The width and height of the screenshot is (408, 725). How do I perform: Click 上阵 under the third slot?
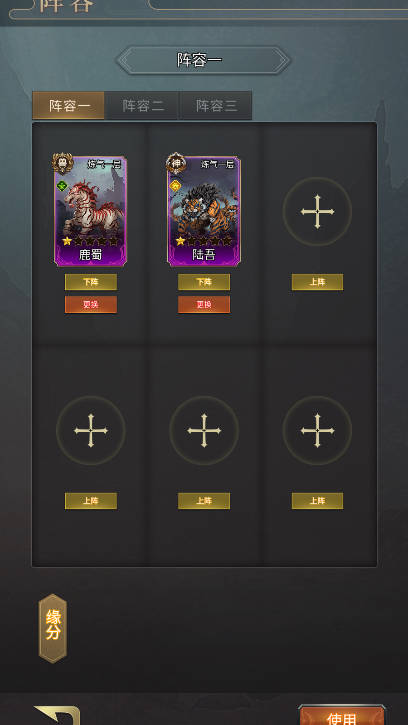(x=317, y=282)
